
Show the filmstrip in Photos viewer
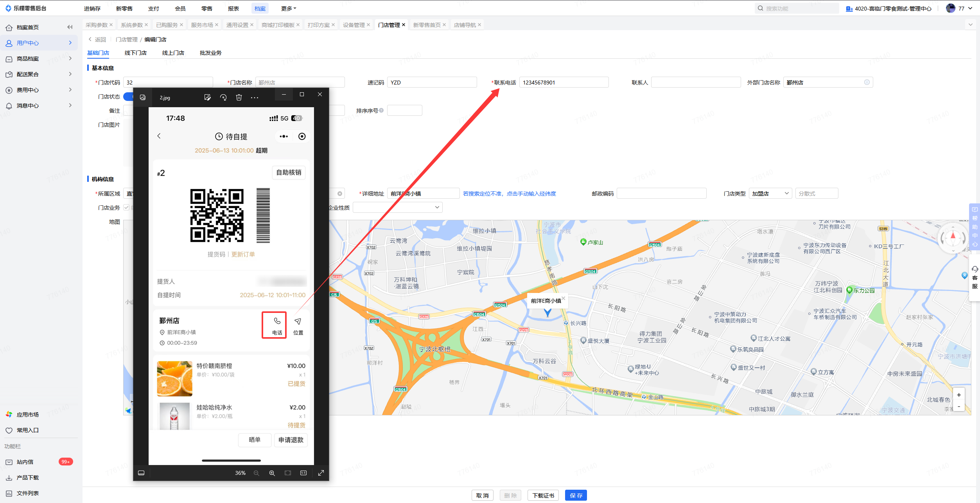(x=141, y=473)
